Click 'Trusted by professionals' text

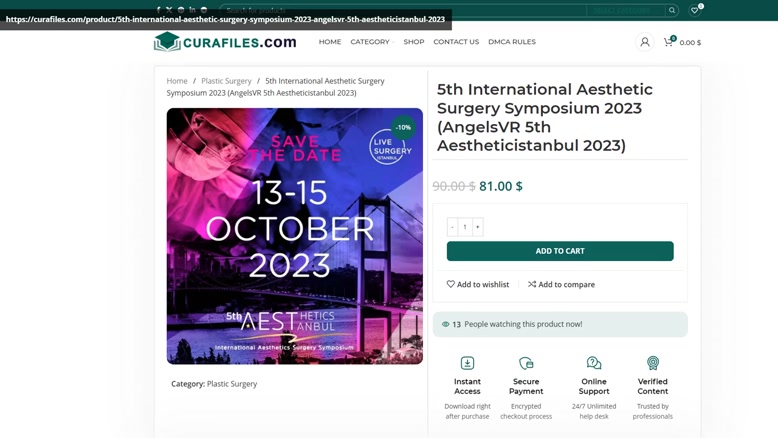[x=653, y=411]
